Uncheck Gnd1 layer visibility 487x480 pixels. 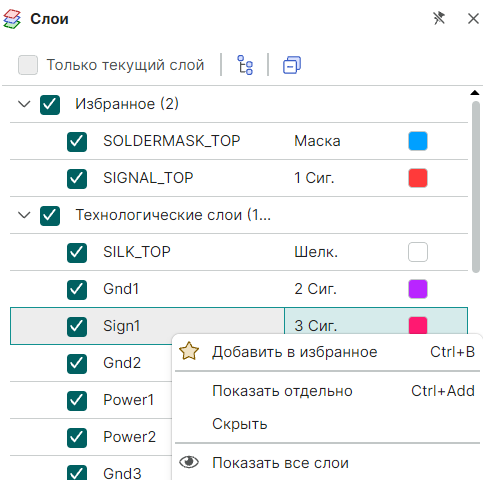[77, 290]
